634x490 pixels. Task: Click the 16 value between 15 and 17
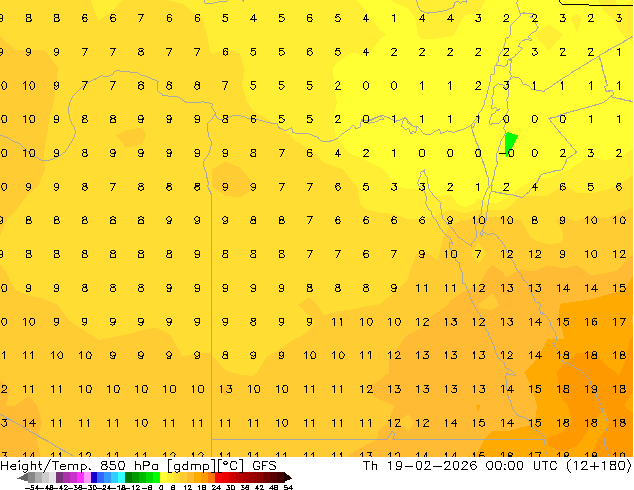click(590, 322)
